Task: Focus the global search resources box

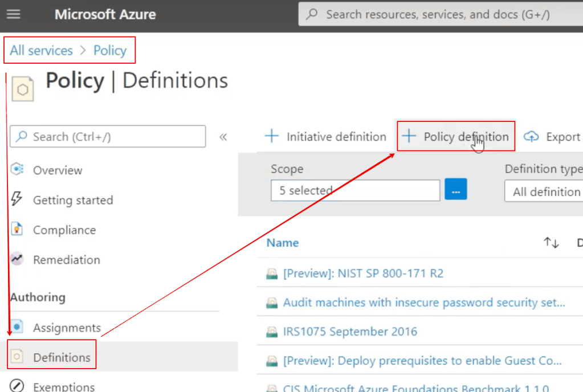Action: (438, 15)
